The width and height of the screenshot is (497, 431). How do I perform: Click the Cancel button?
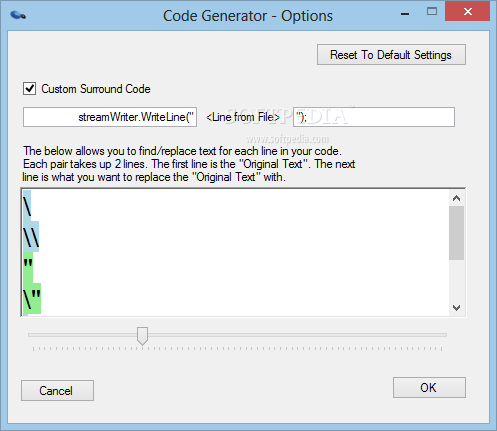[57, 390]
